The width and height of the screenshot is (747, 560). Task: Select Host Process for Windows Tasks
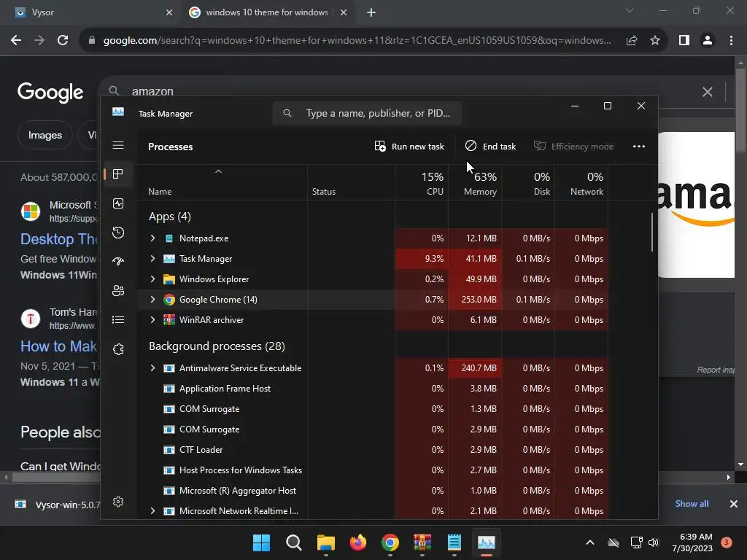point(373,470)
